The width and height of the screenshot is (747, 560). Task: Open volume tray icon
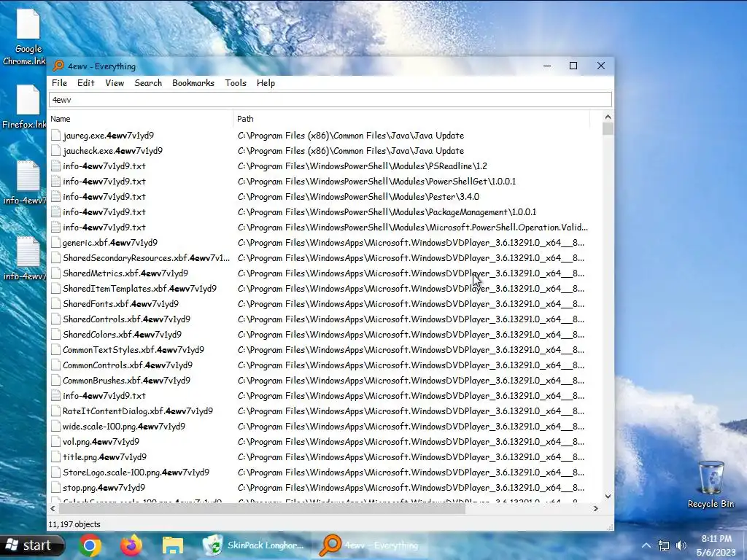click(x=681, y=545)
